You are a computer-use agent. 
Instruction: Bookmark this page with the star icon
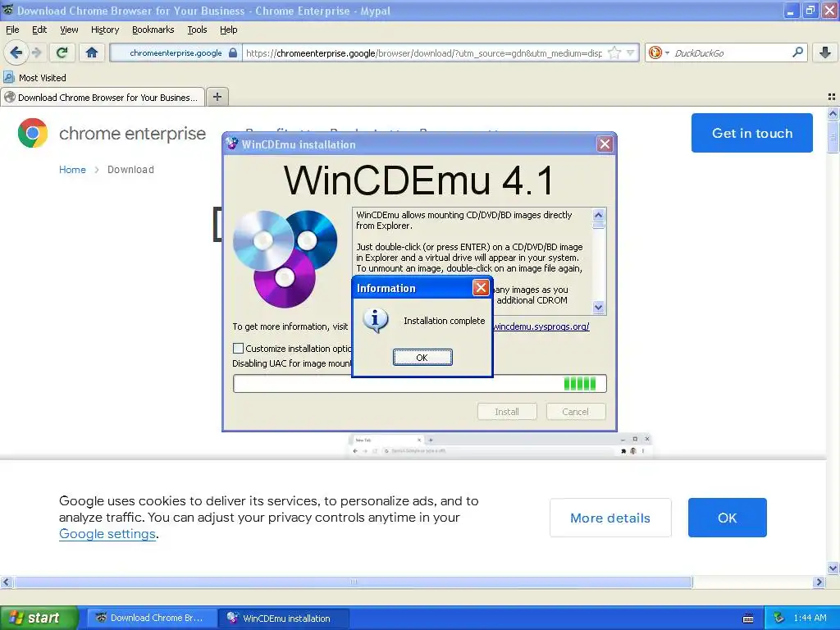(614, 53)
